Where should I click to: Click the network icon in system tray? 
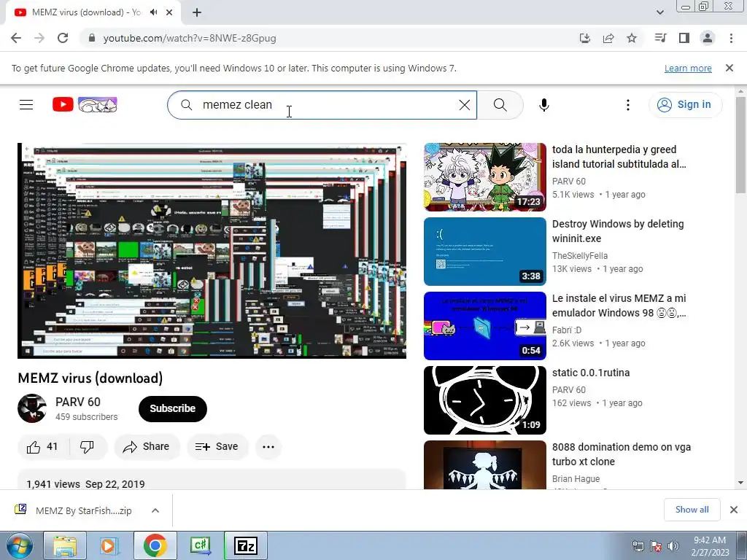(x=638, y=546)
